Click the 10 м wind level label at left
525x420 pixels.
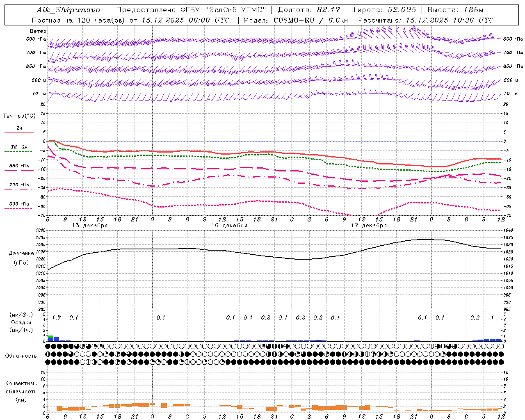click(x=39, y=94)
